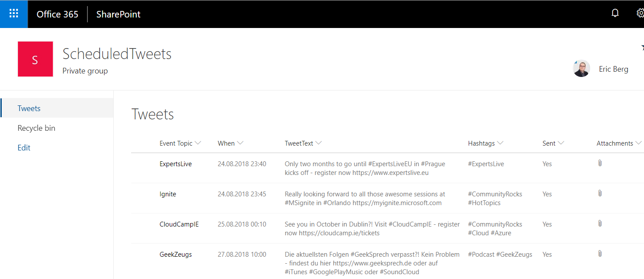Click the red ScheduledTweets site logo
Screen dimensions: 644x279
35,59
